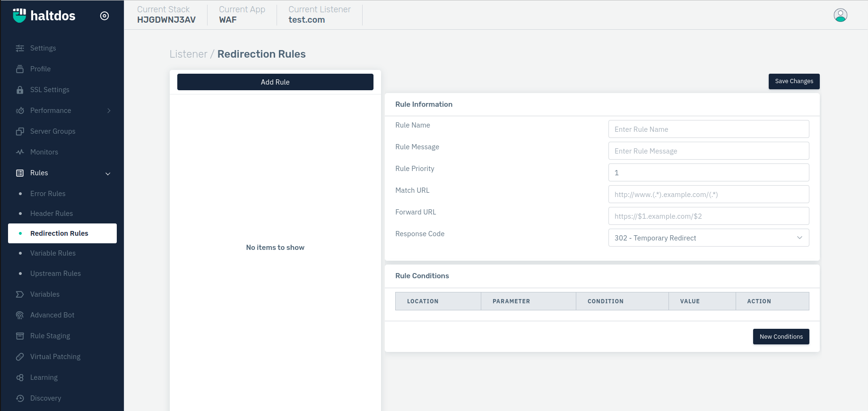Image resolution: width=868 pixels, height=411 pixels.
Task: Click the Save Changes button
Action: tap(794, 81)
